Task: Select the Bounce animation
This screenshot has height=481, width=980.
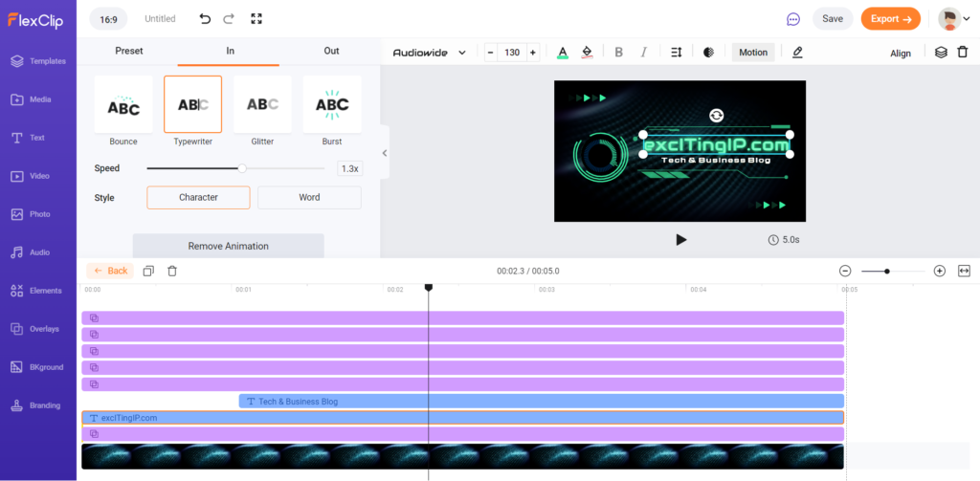Action: click(x=123, y=111)
